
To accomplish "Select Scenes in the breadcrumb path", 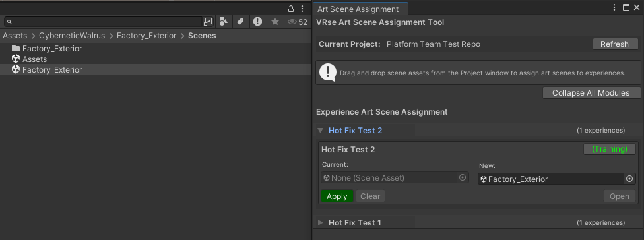I will pos(202,36).
